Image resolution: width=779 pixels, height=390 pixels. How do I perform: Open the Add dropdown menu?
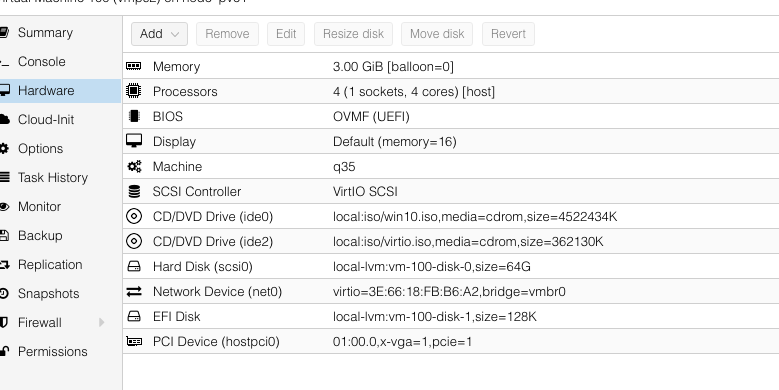point(159,34)
